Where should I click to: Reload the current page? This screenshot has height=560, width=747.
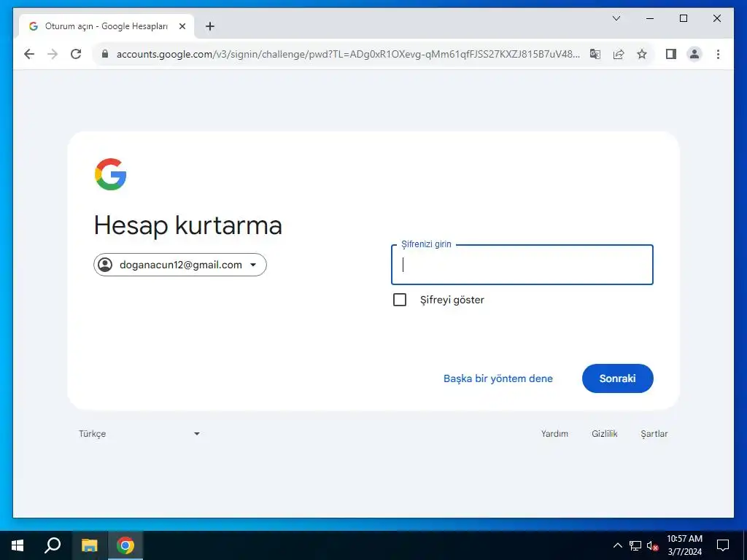(76, 54)
